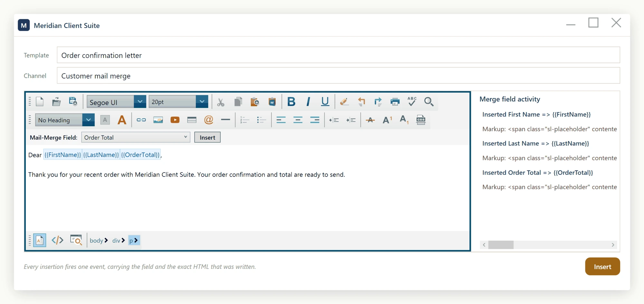Redo the last action

pyautogui.click(x=378, y=102)
